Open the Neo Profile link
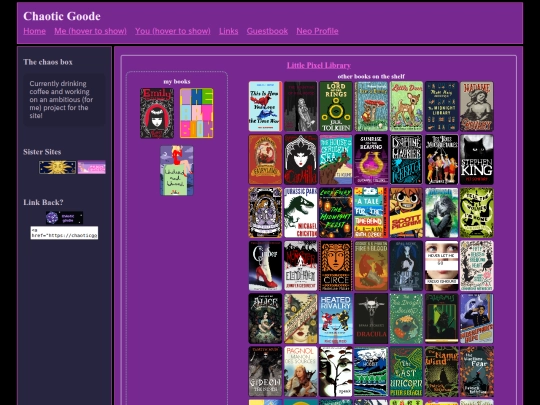 pyautogui.click(x=317, y=31)
